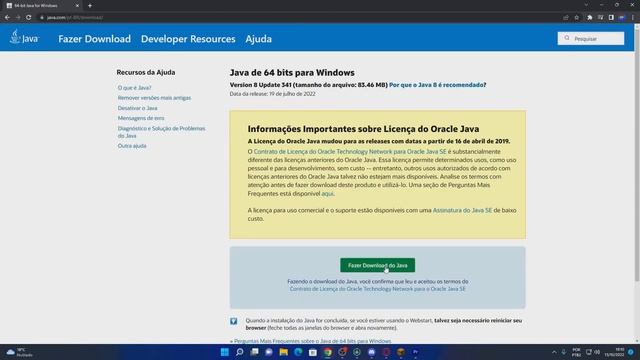
Task: Click the blue info icon beside Webstart note
Action: pyautogui.click(x=233, y=321)
